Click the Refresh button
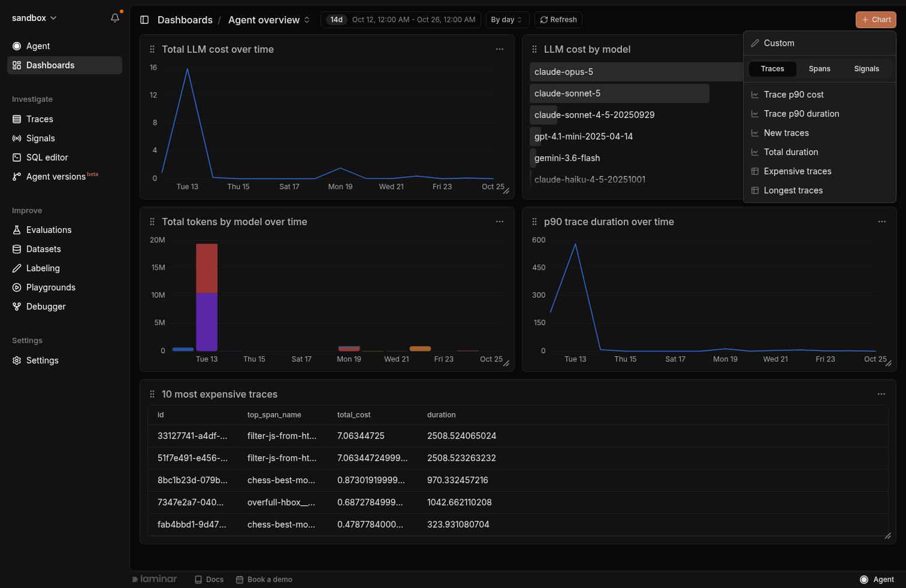This screenshot has height=588, width=906. tap(558, 20)
